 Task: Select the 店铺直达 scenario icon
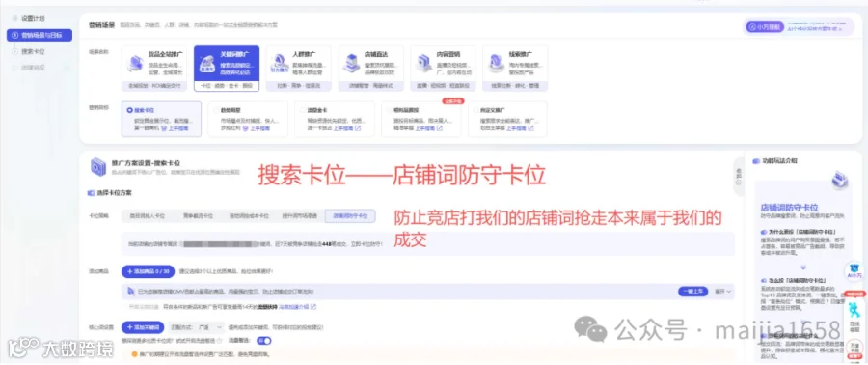click(x=351, y=63)
